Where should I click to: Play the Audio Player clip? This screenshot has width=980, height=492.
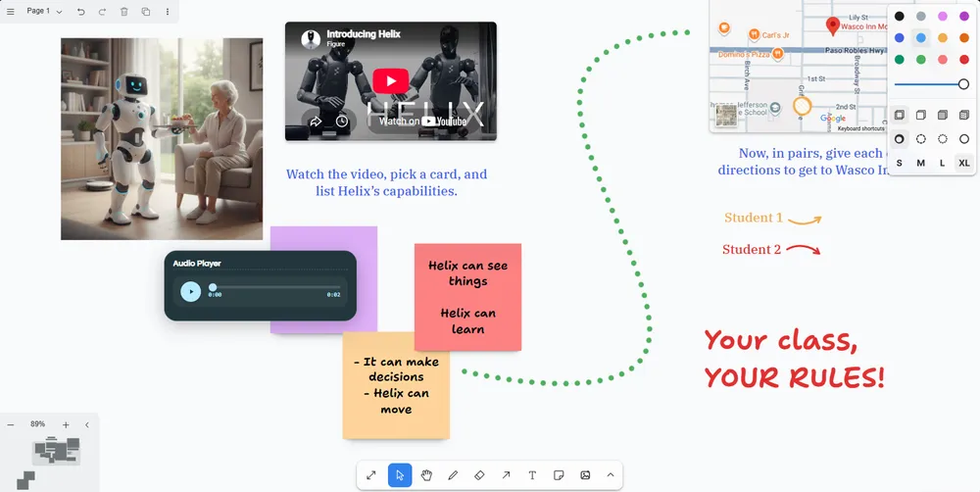click(x=191, y=291)
